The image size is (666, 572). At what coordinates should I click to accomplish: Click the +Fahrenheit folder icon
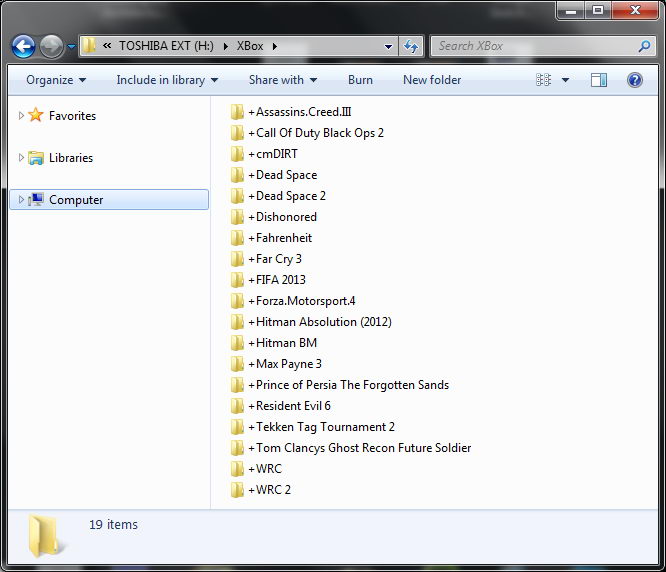point(237,238)
